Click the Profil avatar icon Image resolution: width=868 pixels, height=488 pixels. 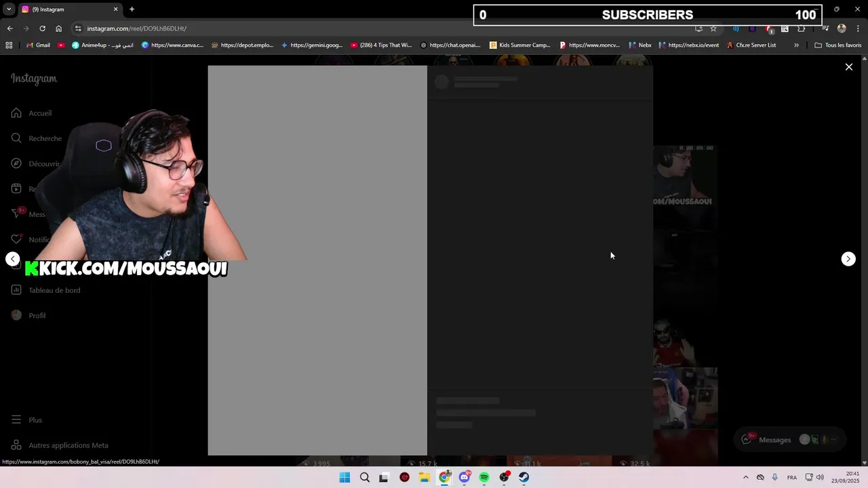click(x=16, y=315)
